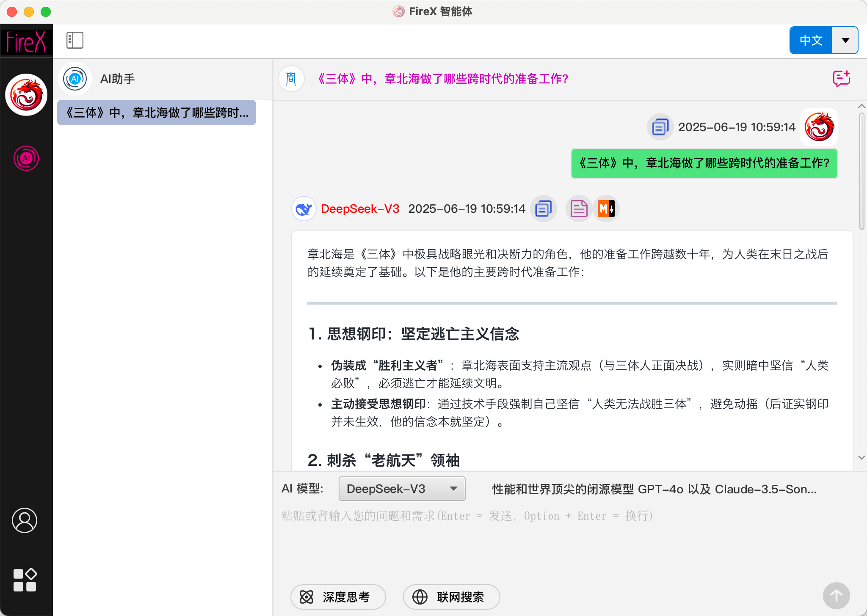The image size is (867, 616).
Task: Click the green user question bubble
Action: tap(704, 163)
